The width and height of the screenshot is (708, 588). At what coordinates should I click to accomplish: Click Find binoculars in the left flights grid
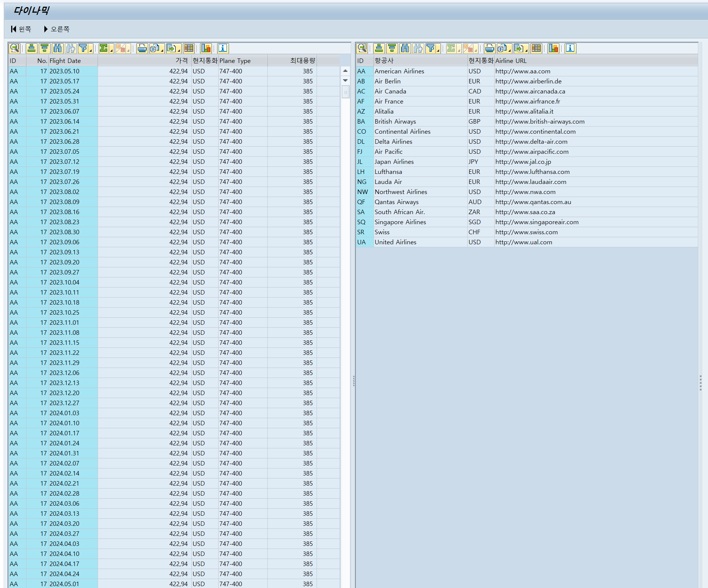click(x=58, y=48)
